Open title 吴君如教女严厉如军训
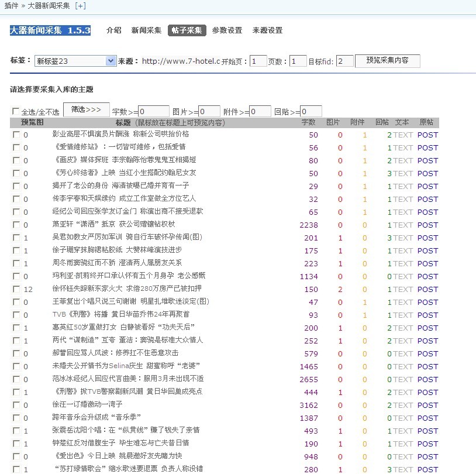476x474 pixels. (127, 237)
